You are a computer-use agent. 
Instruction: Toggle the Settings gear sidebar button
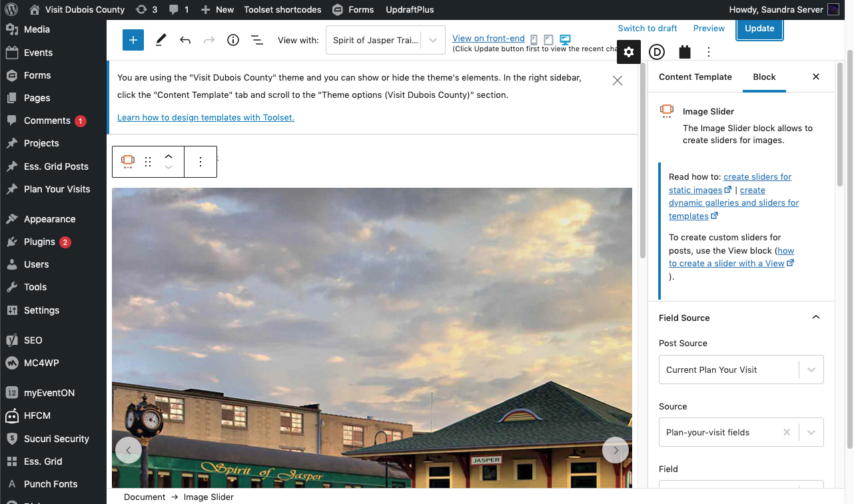tap(628, 52)
